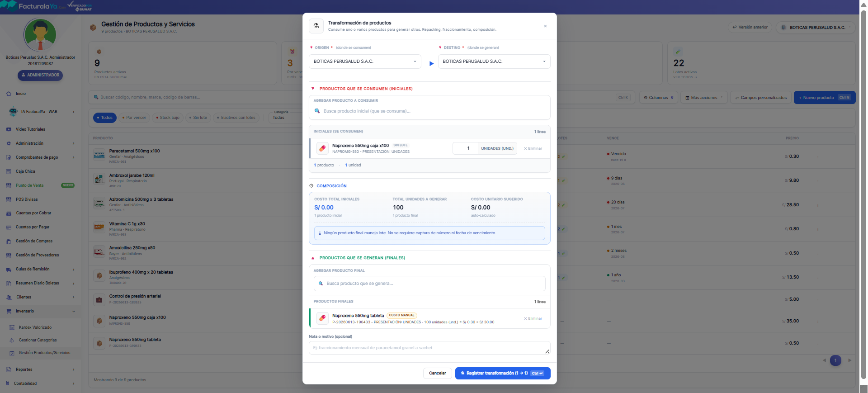
Task: Click the Resumen Diario Boletas icon
Action: tap(9, 284)
